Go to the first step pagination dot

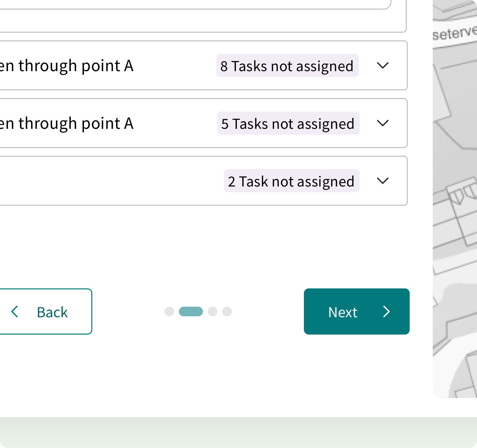(169, 311)
